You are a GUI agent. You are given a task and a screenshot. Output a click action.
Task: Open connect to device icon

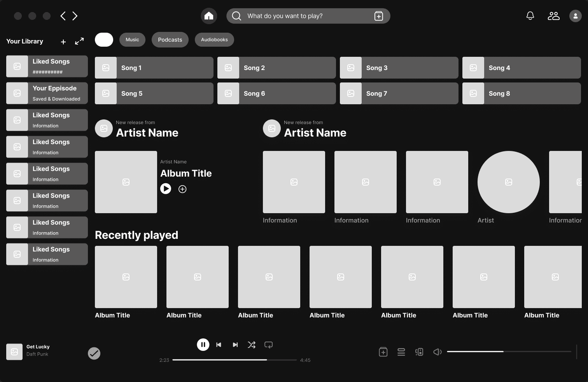pyautogui.click(x=419, y=352)
